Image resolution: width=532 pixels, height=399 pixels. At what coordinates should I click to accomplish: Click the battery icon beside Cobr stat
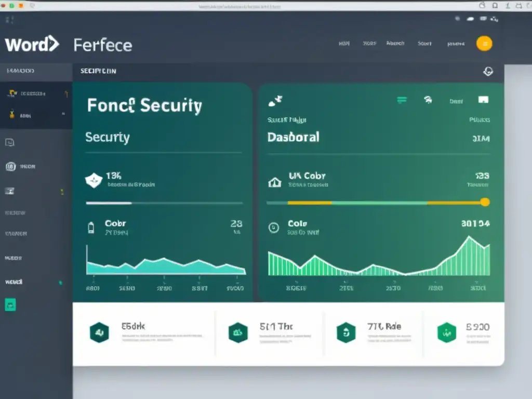pyautogui.click(x=92, y=228)
